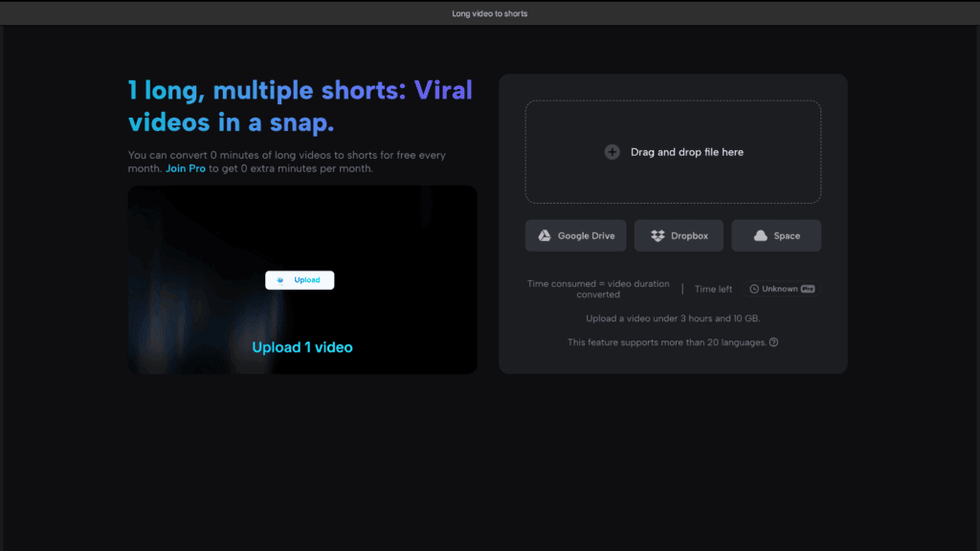Open help via the question mark icon
The width and height of the screenshot is (980, 551).
(771, 342)
